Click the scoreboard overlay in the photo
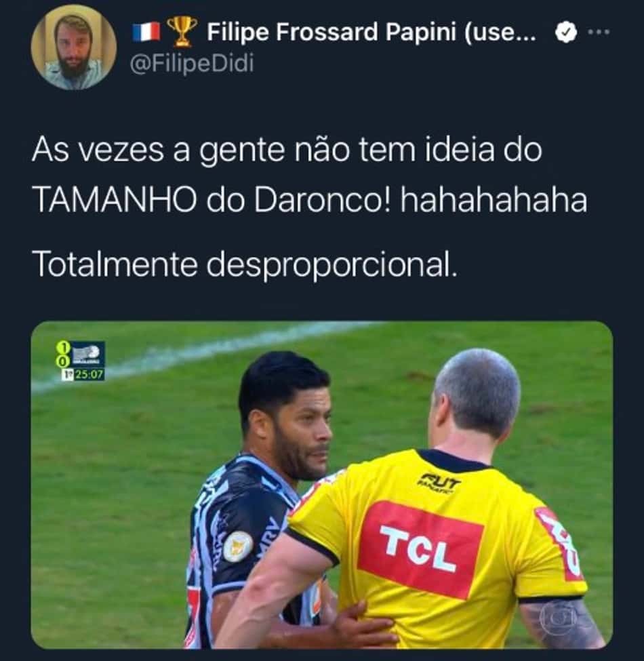 [x=81, y=361]
